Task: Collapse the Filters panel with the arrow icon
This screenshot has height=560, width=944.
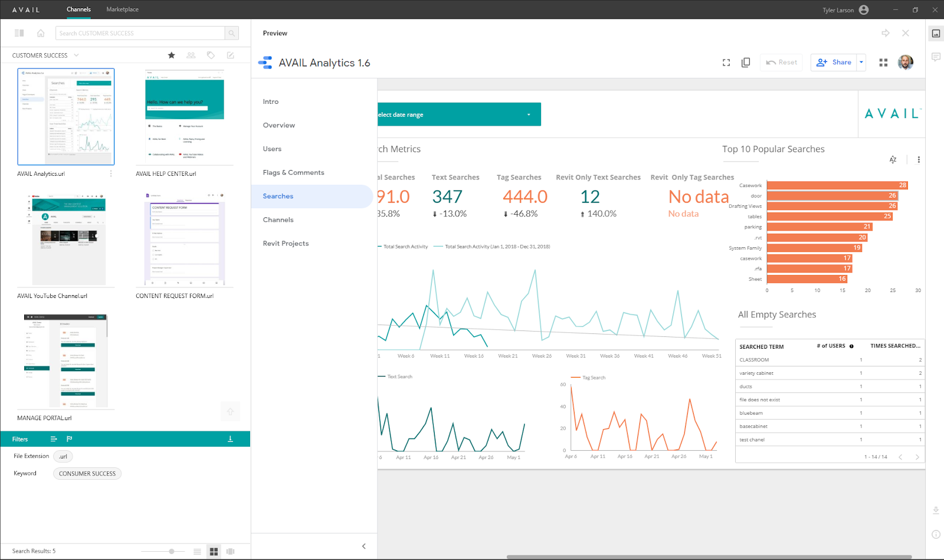Action: pyautogui.click(x=230, y=439)
